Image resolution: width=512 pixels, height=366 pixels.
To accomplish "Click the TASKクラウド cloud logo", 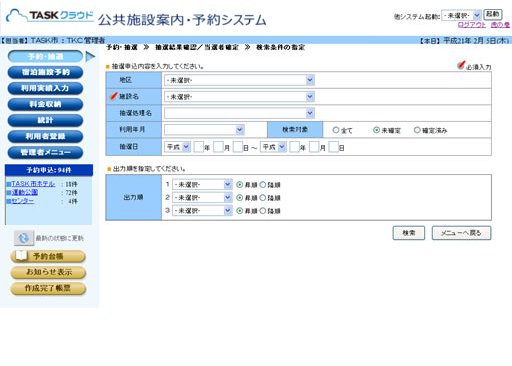I will click(50, 16).
